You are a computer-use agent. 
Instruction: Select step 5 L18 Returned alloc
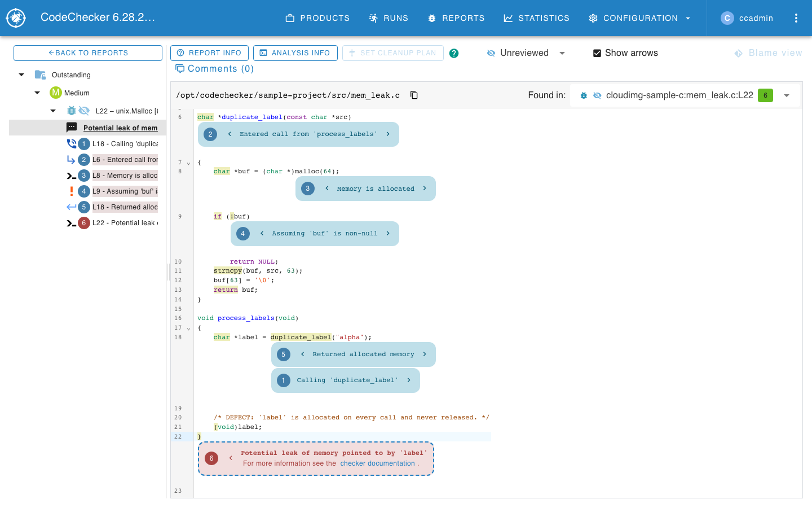click(125, 207)
